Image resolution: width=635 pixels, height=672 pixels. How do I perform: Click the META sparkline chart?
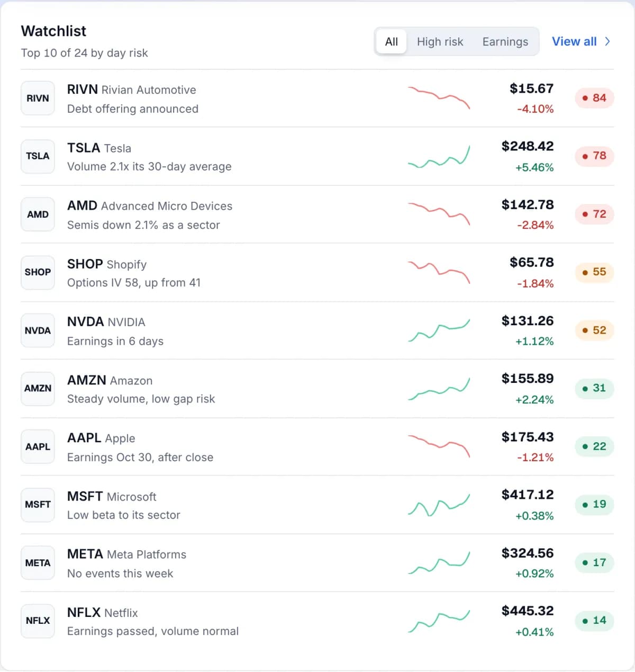[x=439, y=563]
